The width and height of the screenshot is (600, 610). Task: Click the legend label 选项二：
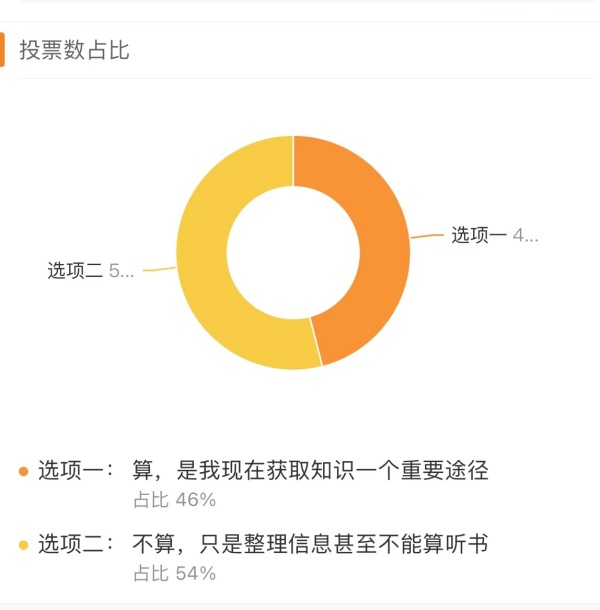pyautogui.click(x=76, y=545)
